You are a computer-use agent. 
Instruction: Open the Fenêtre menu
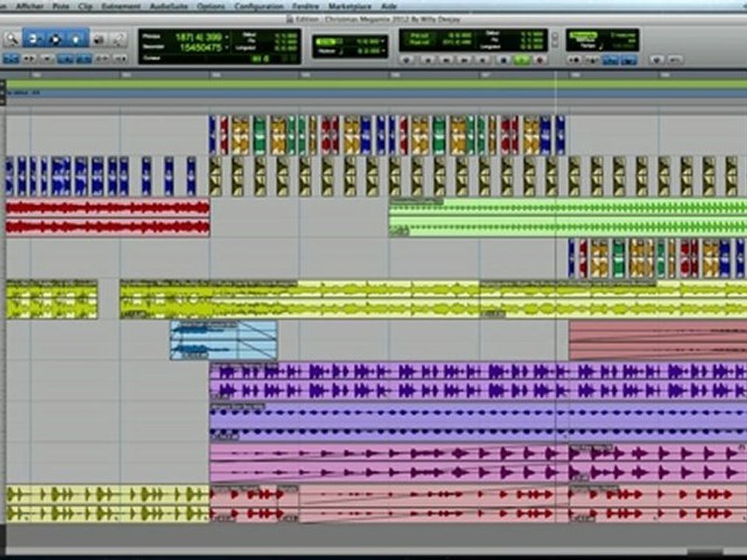coord(306,6)
